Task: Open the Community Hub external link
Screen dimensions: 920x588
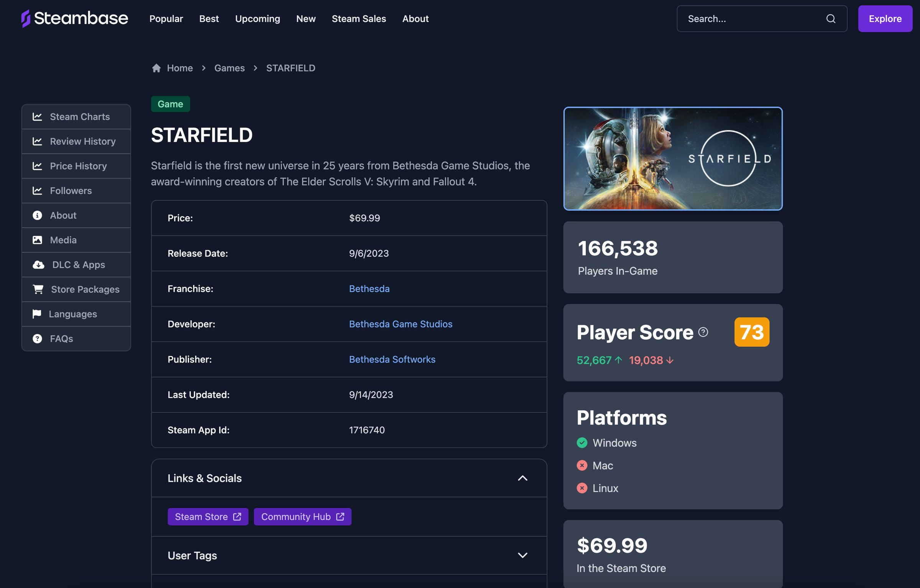Action: point(302,516)
